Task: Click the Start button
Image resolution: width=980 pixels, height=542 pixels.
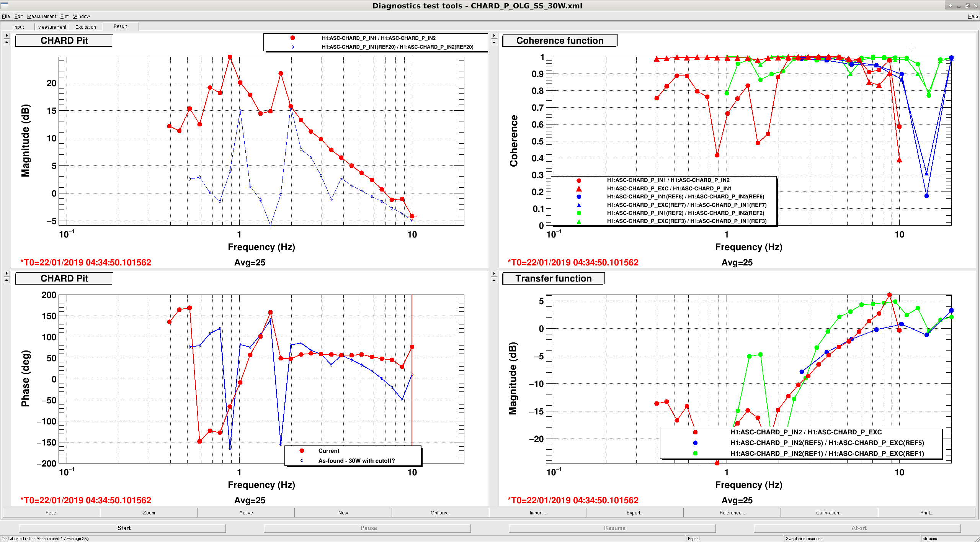Action: pyautogui.click(x=124, y=528)
